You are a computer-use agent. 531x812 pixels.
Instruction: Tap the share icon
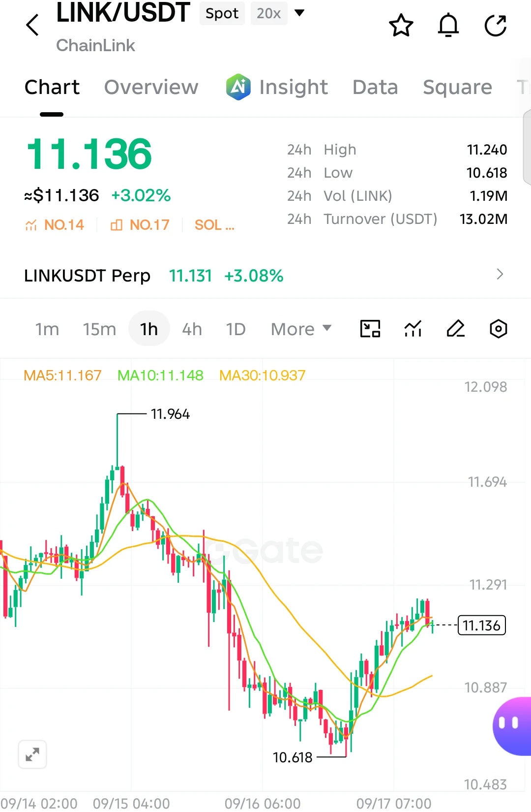(496, 26)
